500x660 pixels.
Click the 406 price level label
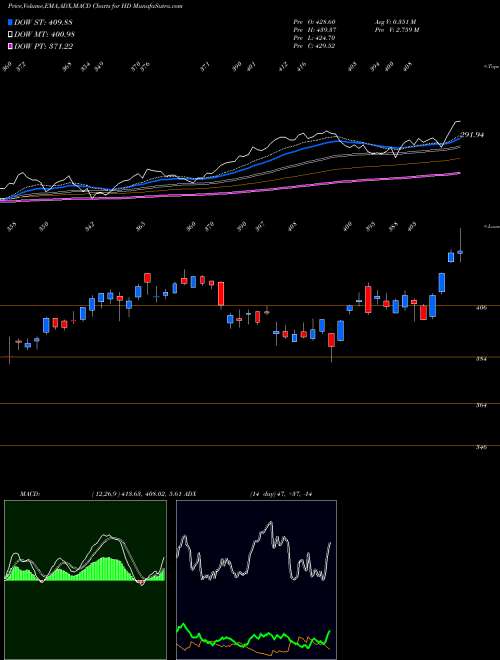tap(482, 308)
